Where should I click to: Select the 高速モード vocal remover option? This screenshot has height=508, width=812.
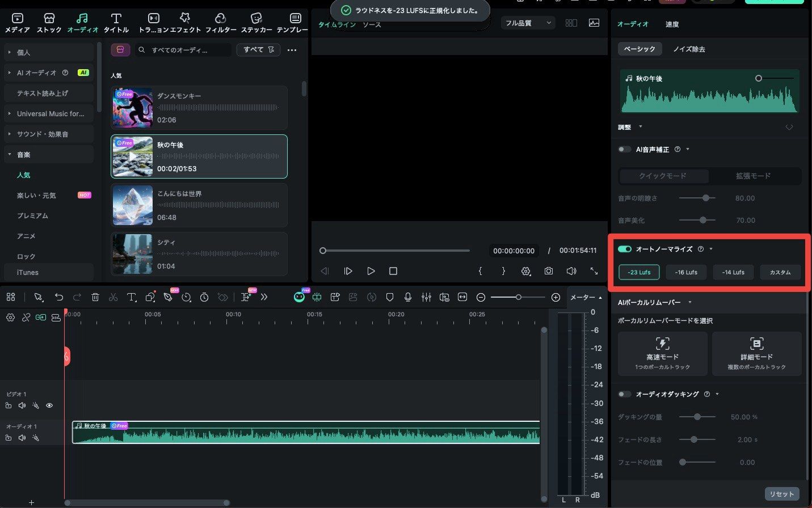(x=662, y=354)
